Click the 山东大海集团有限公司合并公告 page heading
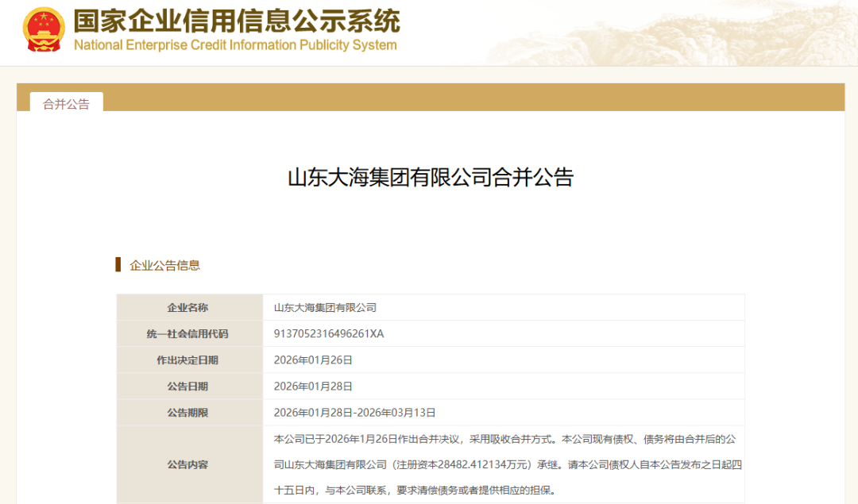Image resolution: width=858 pixels, height=504 pixels. coord(430,177)
